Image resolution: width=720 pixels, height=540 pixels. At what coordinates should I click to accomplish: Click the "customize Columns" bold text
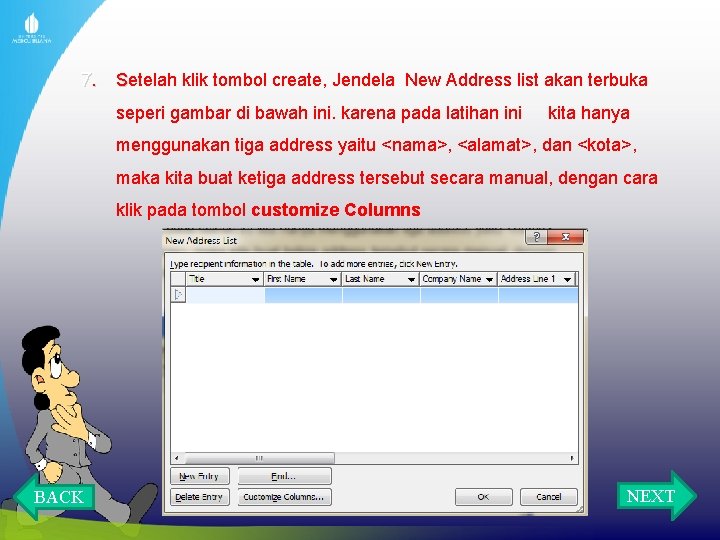point(336,210)
